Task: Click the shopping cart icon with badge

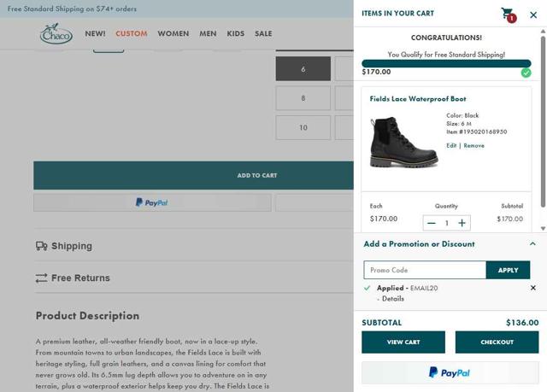Action: coord(509,15)
